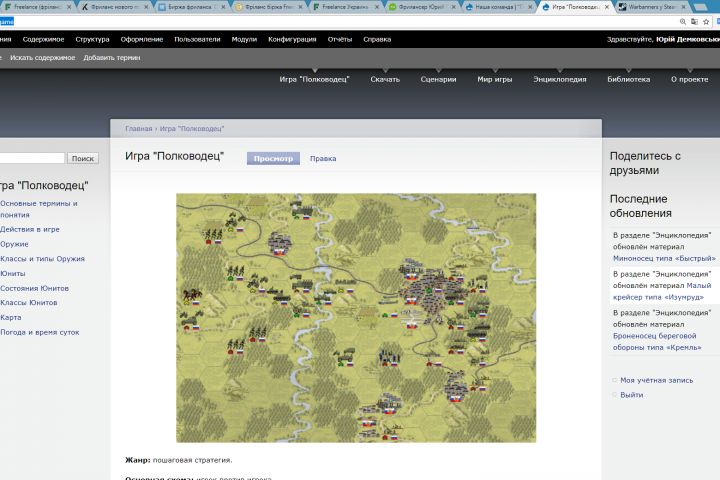This screenshot has height=480, width=720.
Task: Switch to the 'Фрилансер Юрий' browser tab
Action: click(422, 7)
